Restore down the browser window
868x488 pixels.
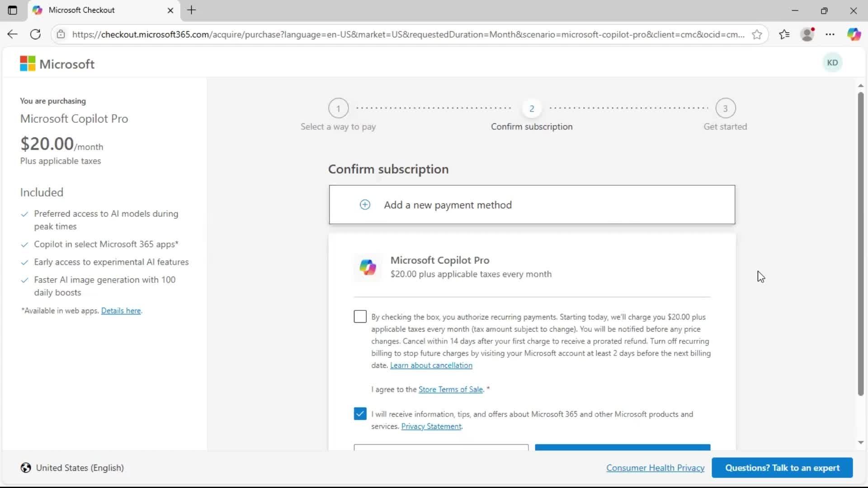[x=824, y=10]
